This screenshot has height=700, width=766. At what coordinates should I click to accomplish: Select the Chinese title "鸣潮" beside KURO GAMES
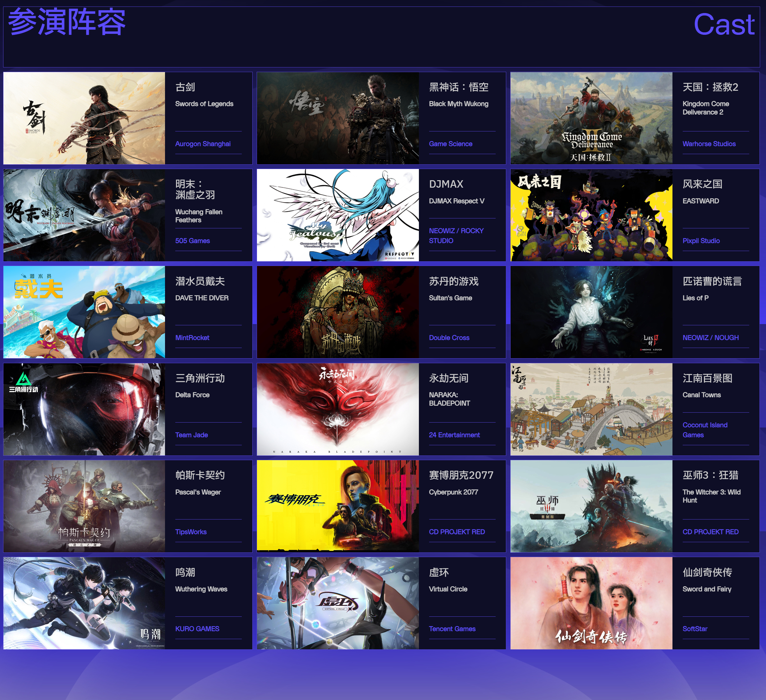185,572
